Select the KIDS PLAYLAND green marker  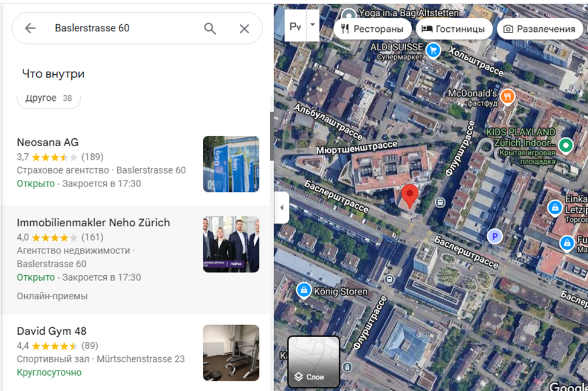[x=566, y=145]
